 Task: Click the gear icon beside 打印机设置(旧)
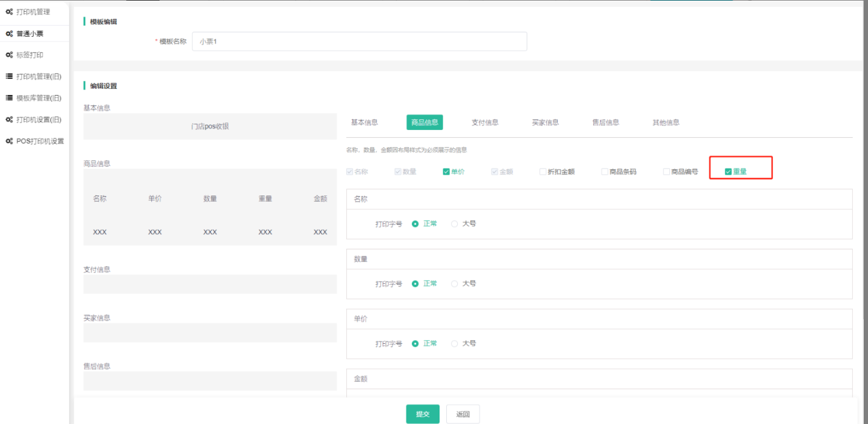click(9, 119)
